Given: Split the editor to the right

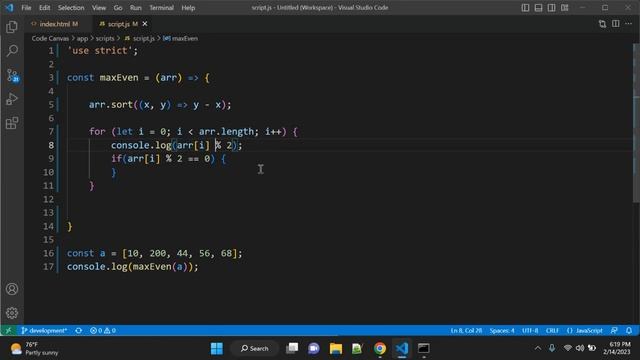Looking at the screenshot, I should tap(616, 24).
